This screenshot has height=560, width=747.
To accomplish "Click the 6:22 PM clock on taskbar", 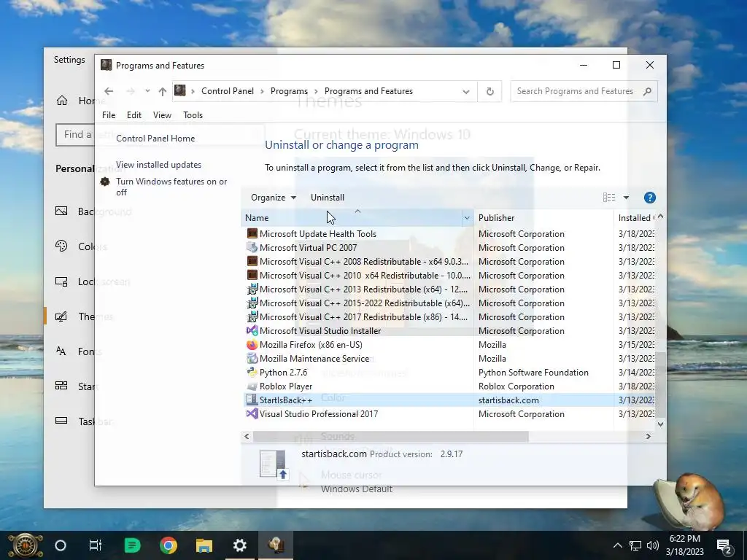I will 684,539.
